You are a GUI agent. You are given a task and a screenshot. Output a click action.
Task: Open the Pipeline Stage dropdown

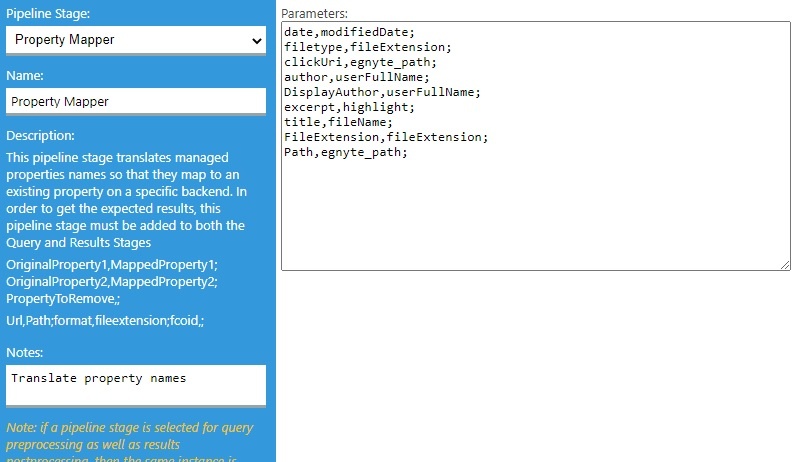click(136, 40)
